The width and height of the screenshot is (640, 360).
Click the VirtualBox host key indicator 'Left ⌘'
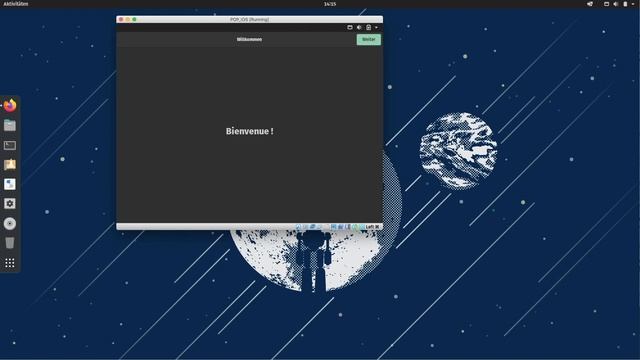372,227
